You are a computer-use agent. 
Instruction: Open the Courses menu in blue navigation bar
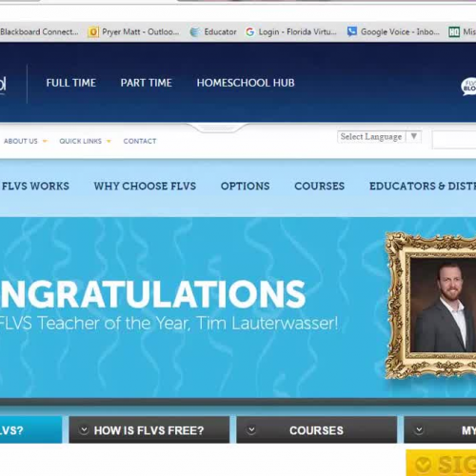pos(320,186)
